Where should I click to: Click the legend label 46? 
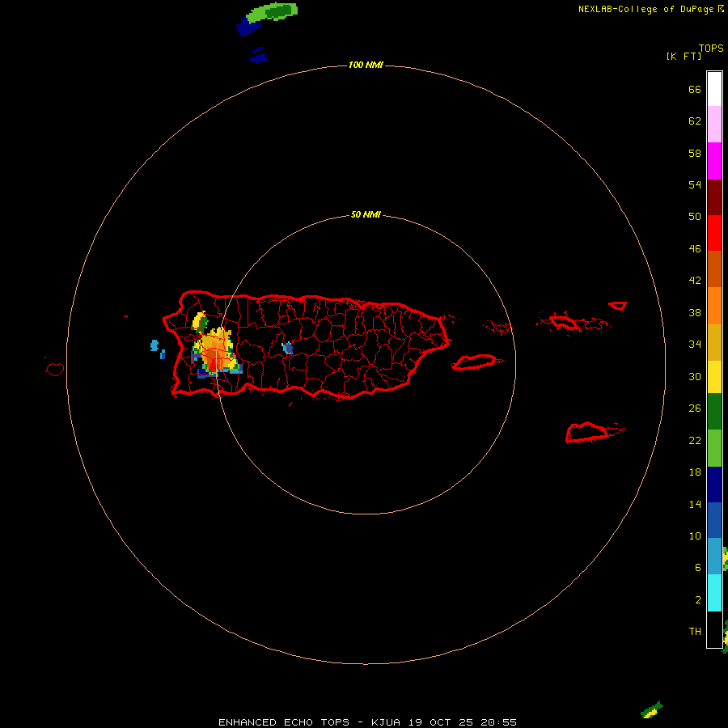[x=695, y=248]
